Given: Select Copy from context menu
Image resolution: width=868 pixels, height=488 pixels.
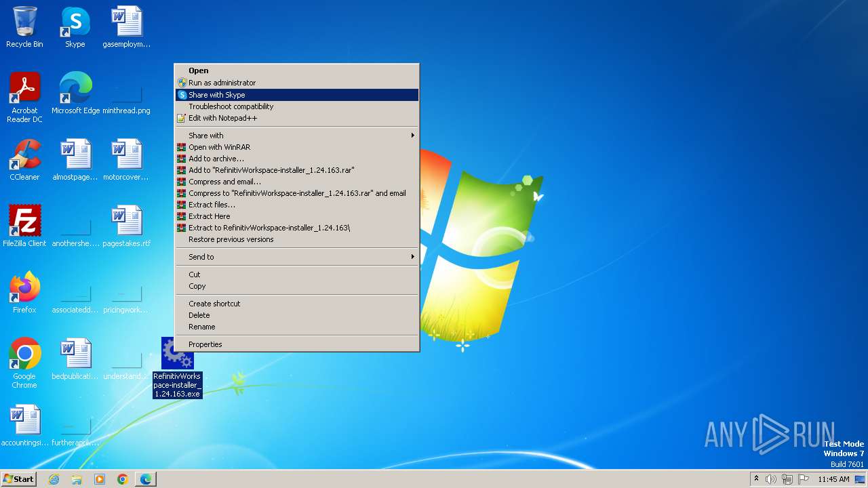Looking at the screenshot, I should coord(297,286).
